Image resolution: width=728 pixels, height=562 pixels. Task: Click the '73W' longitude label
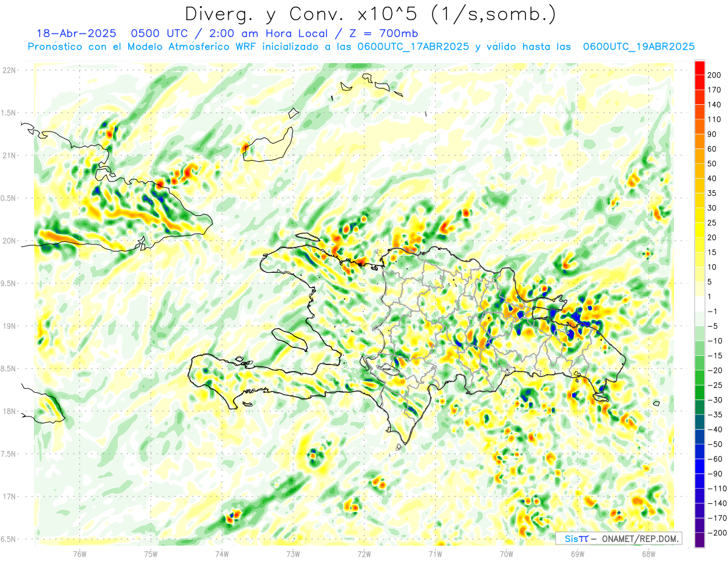click(293, 554)
